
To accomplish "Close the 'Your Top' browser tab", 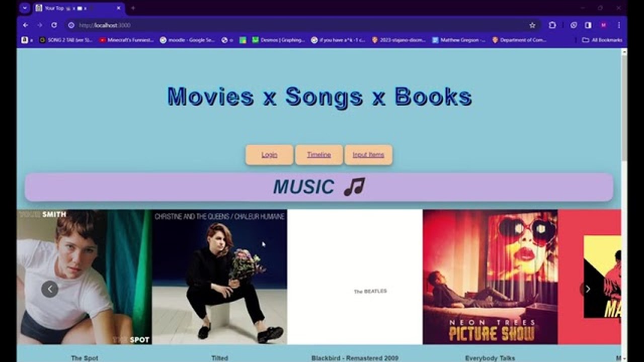I will point(119,8).
